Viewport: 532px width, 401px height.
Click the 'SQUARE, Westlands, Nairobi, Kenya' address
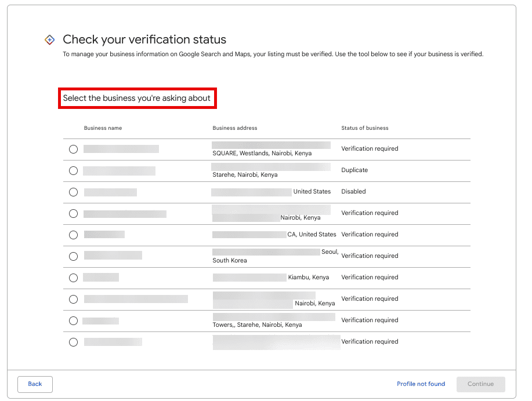(262, 153)
